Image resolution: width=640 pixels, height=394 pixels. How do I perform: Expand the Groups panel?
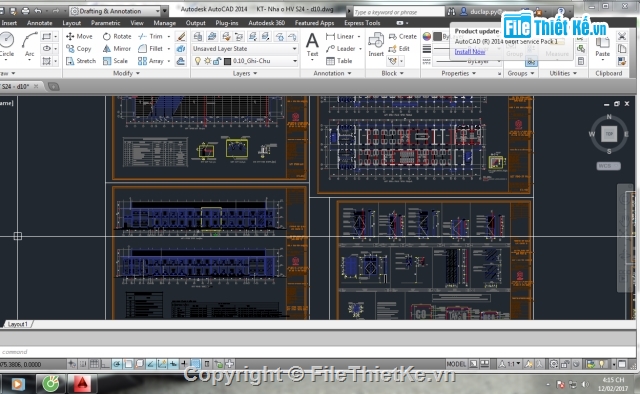pos(521,73)
